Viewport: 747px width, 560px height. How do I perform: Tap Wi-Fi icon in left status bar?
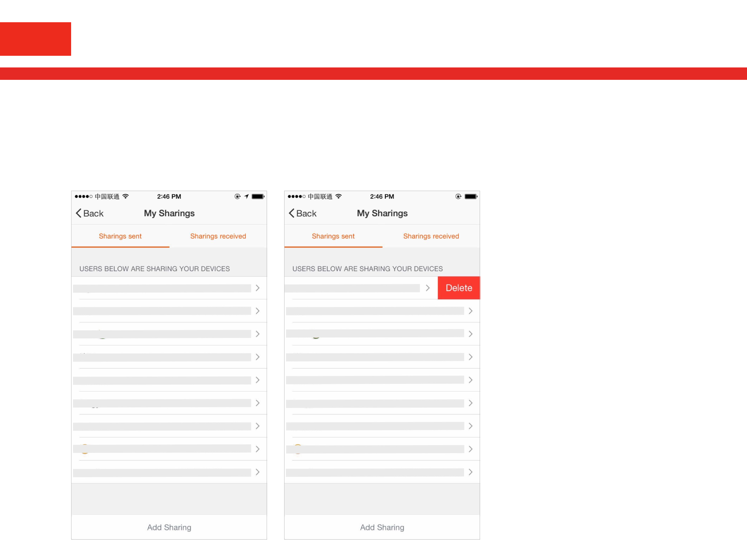(x=125, y=197)
